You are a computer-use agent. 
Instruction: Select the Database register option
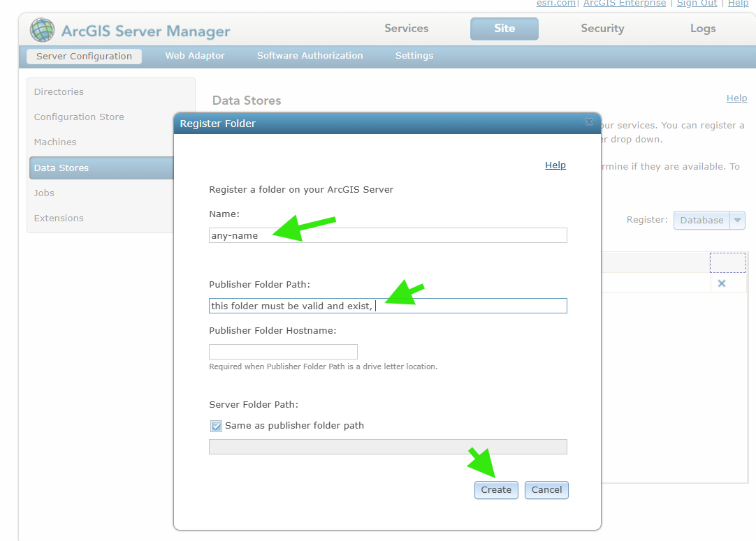pyautogui.click(x=702, y=221)
